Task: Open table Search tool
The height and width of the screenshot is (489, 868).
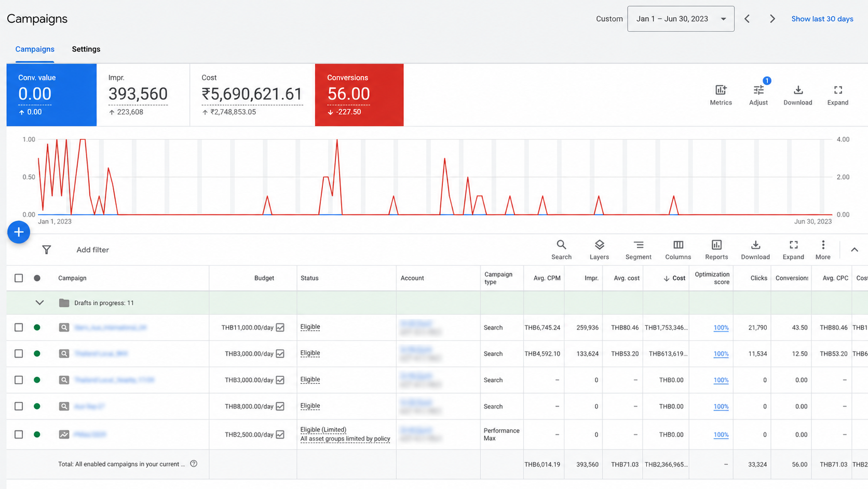Action: coord(561,249)
